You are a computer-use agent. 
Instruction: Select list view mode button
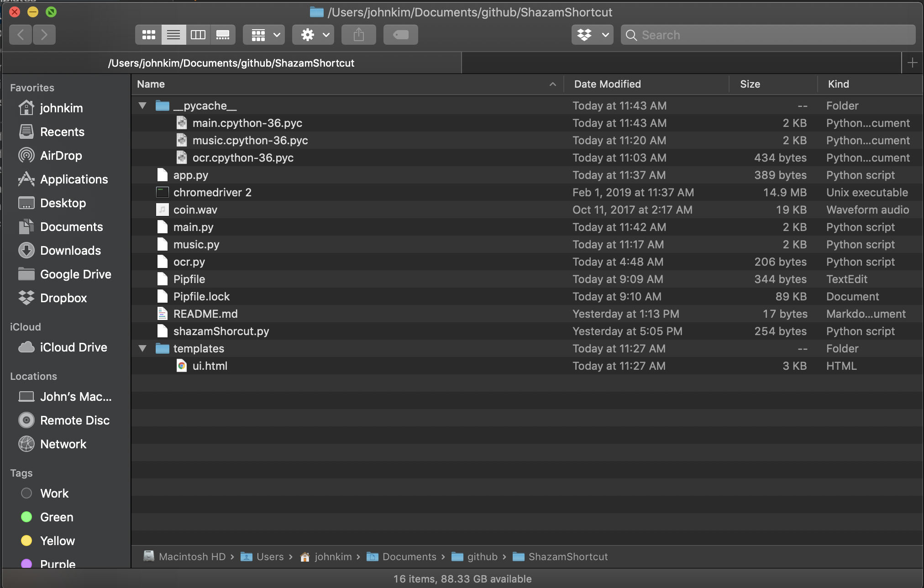pyautogui.click(x=173, y=35)
